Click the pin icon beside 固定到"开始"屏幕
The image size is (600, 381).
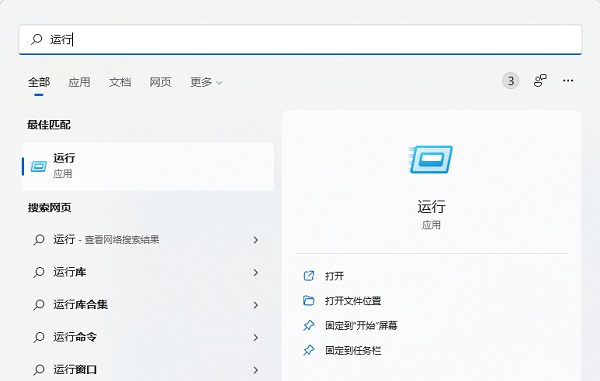(308, 326)
